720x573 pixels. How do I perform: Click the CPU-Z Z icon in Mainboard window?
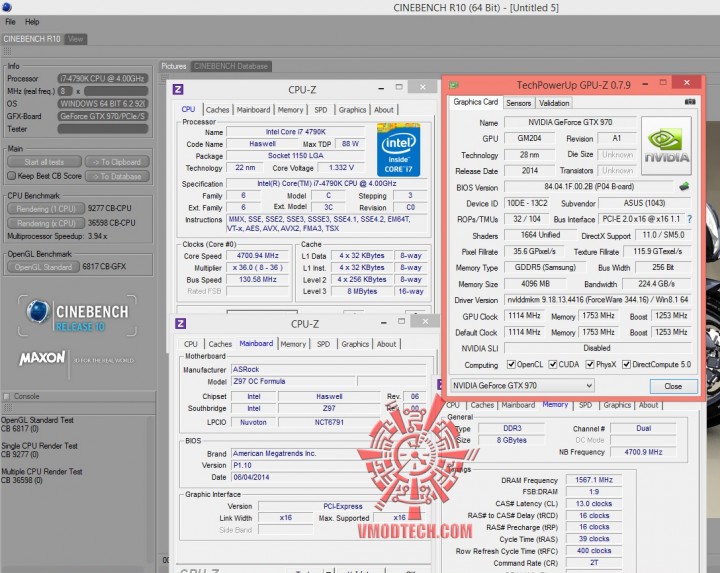point(180,323)
